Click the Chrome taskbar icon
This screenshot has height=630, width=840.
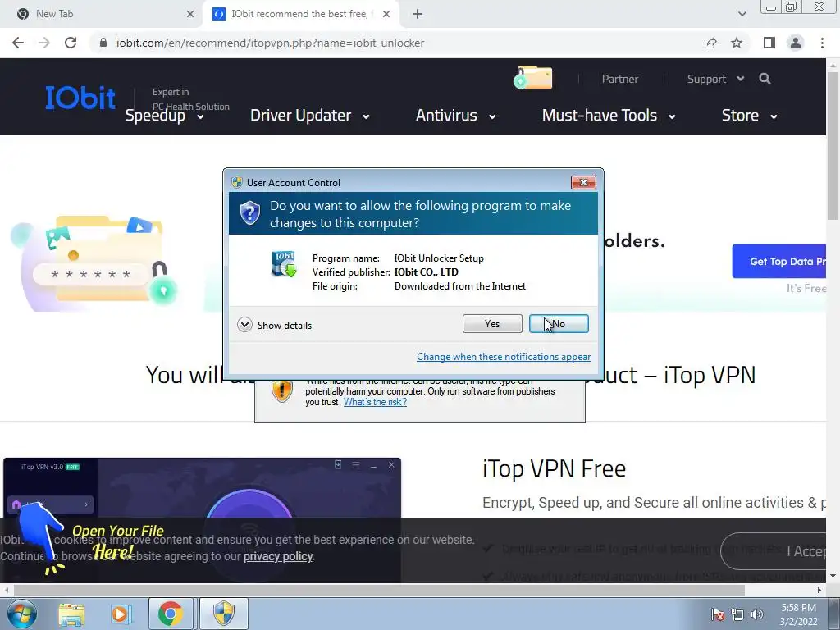pos(171,614)
